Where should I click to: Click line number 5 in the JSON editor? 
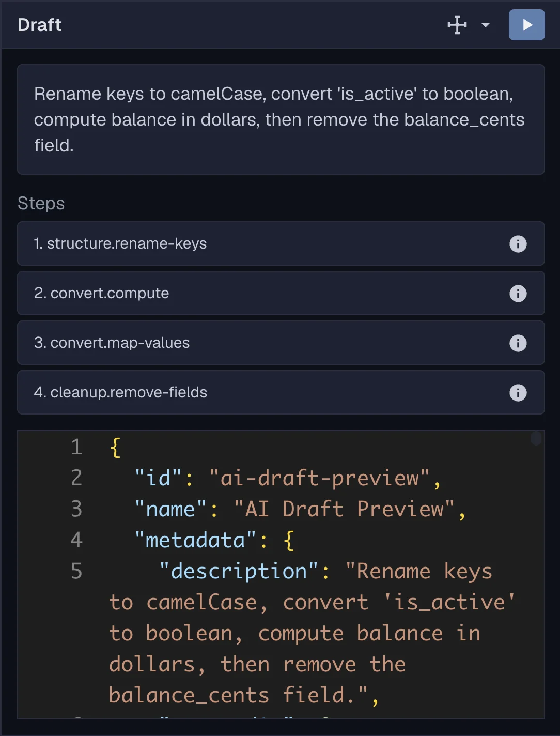[76, 571]
